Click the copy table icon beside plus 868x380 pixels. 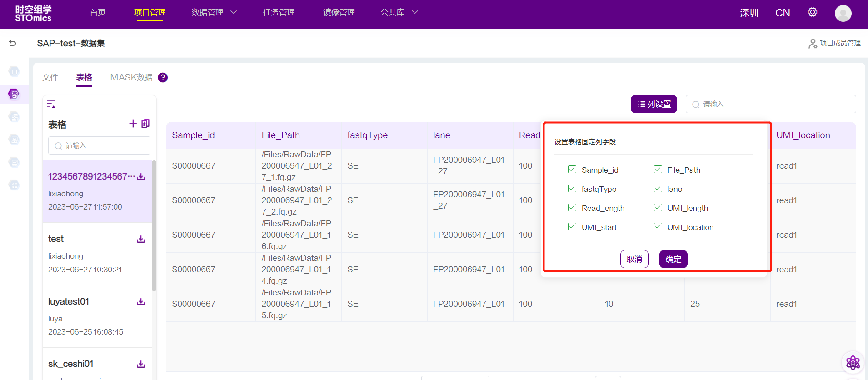145,124
